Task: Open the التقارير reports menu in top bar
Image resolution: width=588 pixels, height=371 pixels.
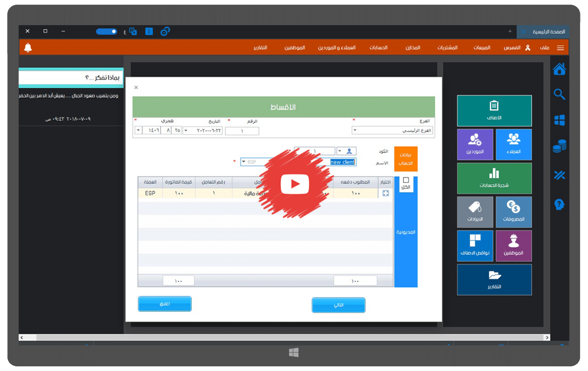Action: pos(260,48)
